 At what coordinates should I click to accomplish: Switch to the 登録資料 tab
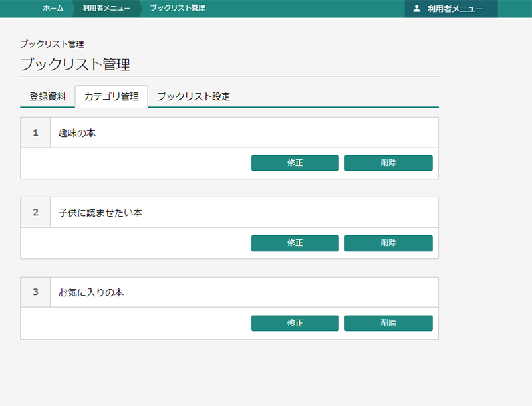point(47,96)
